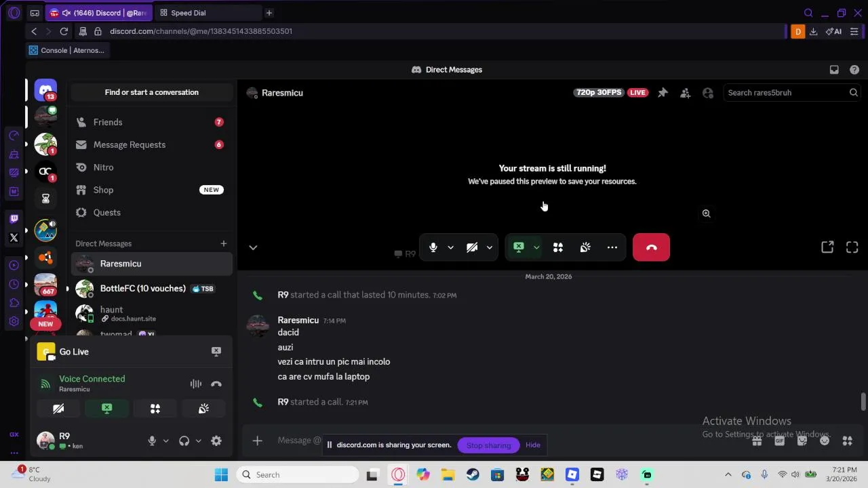The height and width of the screenshot is (488, 868).
Task: Click taskbar Search box
Action: [299, 475]
